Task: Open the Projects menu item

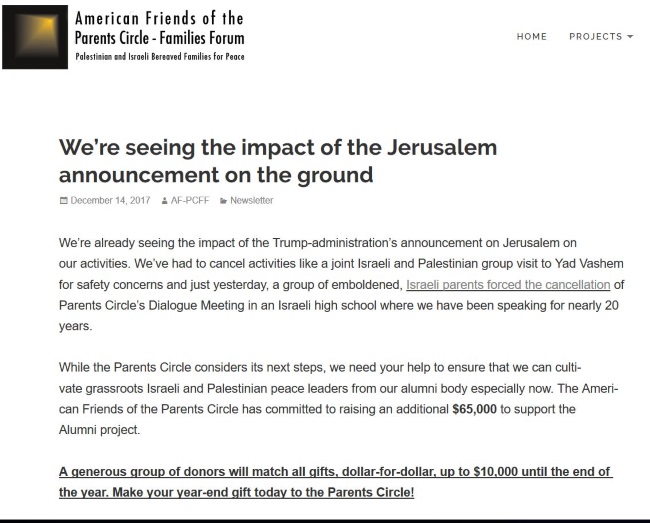Action: point(595,37)
